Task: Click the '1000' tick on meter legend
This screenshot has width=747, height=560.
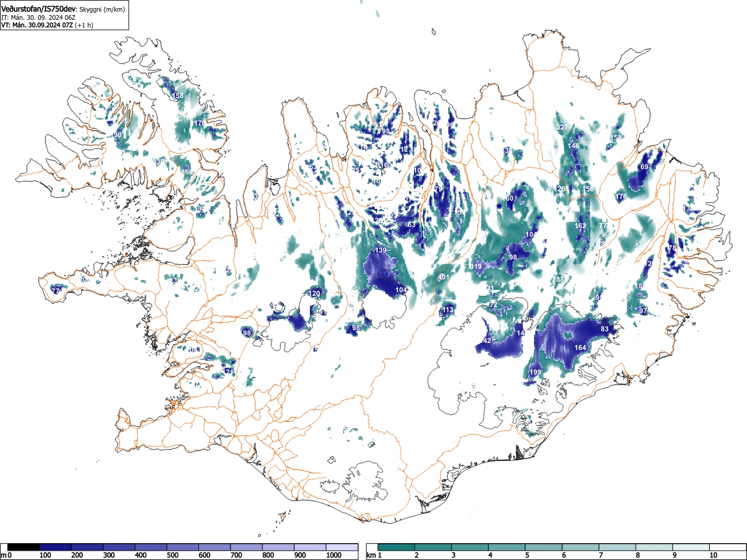Action: click(x=334, y=555)
